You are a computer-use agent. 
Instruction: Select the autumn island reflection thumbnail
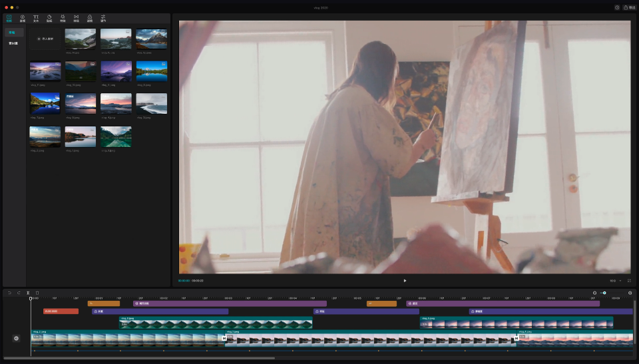81,136
